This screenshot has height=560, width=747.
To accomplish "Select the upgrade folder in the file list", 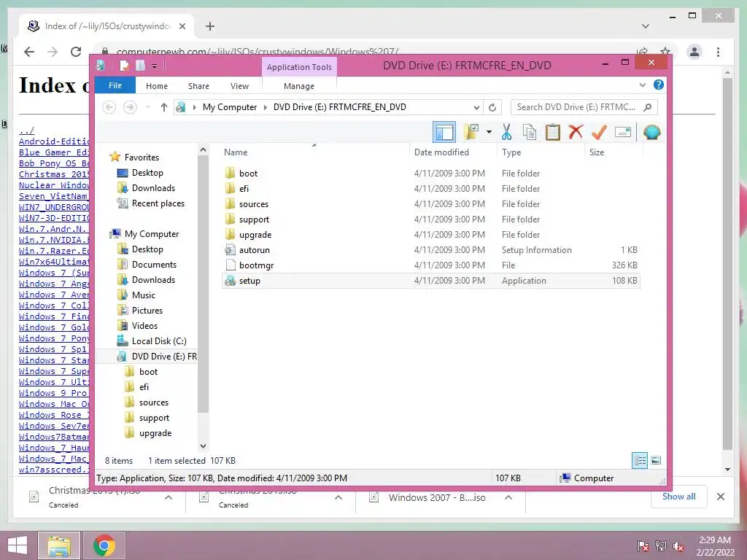I will [430, 234].
